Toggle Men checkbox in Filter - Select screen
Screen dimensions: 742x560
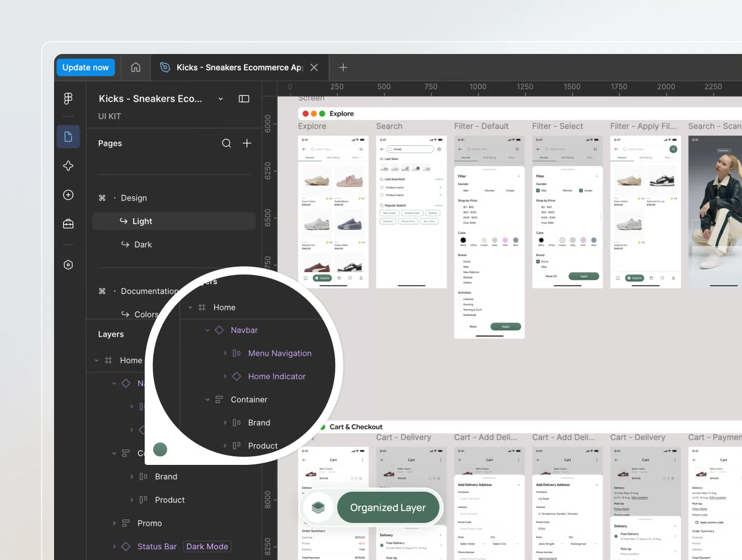[x=538, y=190]
